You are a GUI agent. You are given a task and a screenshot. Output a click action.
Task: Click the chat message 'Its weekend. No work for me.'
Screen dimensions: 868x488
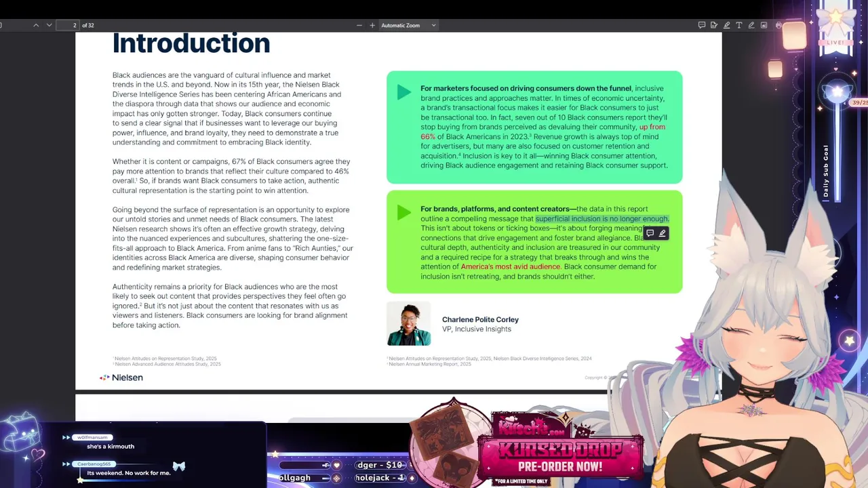click(129, 472)
